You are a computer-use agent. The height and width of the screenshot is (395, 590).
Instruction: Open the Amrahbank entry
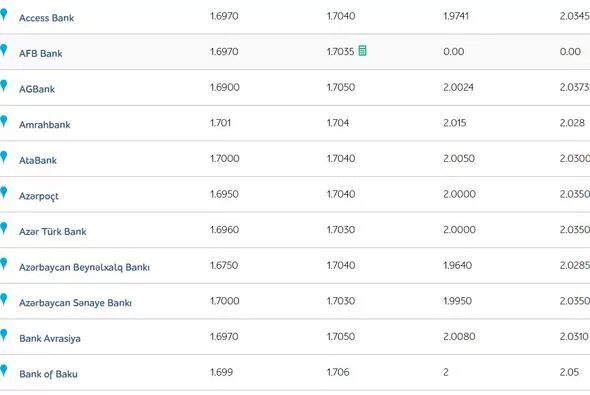pos(45,125)
